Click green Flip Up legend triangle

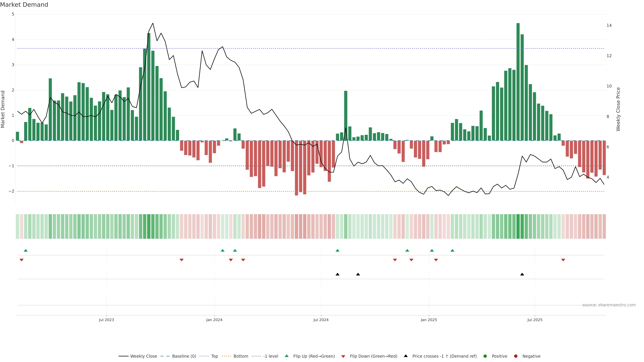click(287, 356)
